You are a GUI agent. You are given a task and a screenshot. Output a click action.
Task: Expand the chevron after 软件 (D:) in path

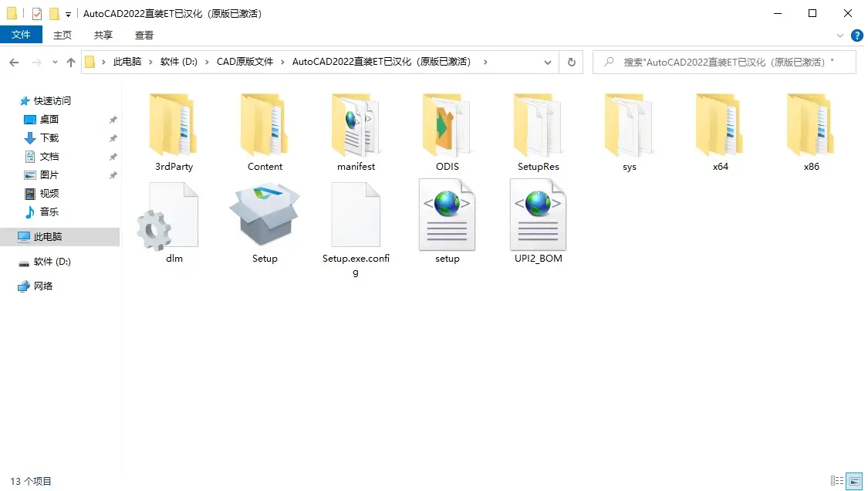(207, 62)
